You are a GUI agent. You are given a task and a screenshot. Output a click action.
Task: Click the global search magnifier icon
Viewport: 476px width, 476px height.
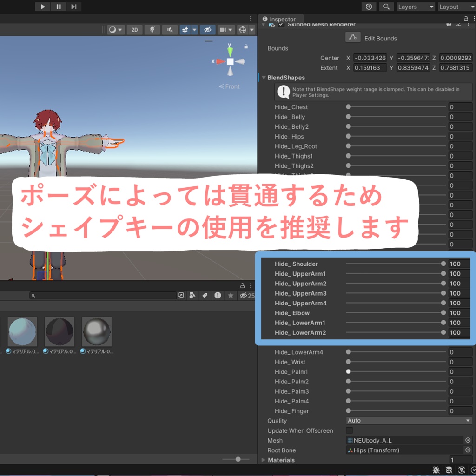pos(386,7)
